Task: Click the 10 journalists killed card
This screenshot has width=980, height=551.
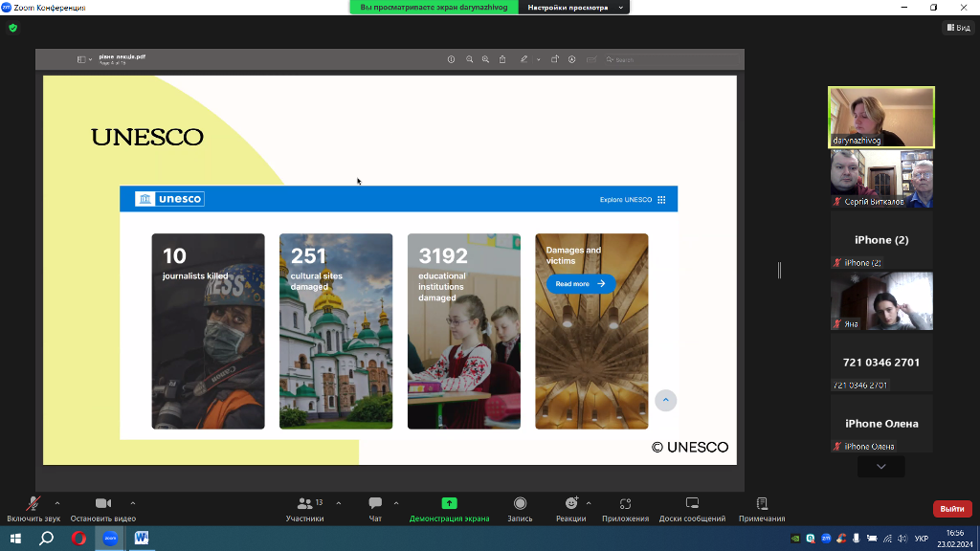Action: pyautogui.click(x=208, y=331)
